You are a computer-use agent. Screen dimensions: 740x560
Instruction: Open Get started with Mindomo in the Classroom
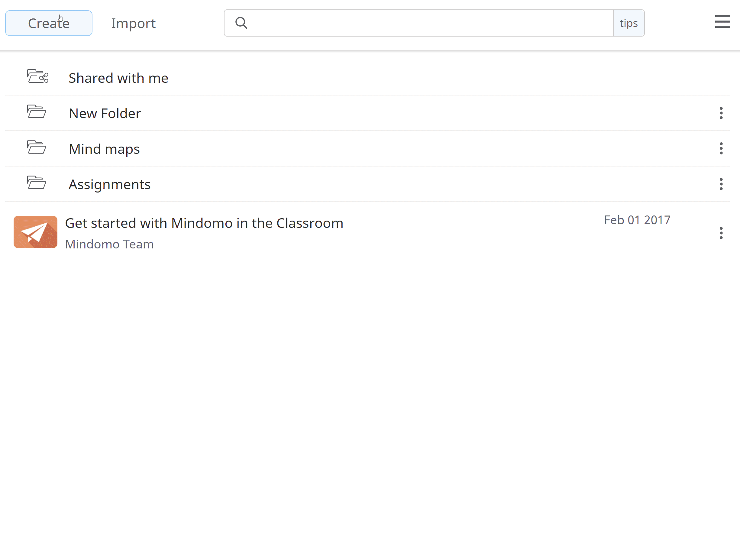point(204,223)
